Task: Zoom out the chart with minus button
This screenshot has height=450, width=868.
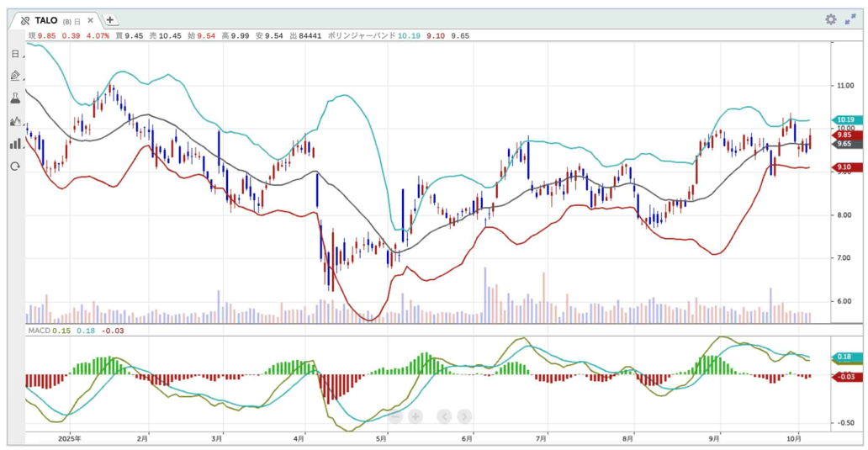Action: [x=394, y=416]
